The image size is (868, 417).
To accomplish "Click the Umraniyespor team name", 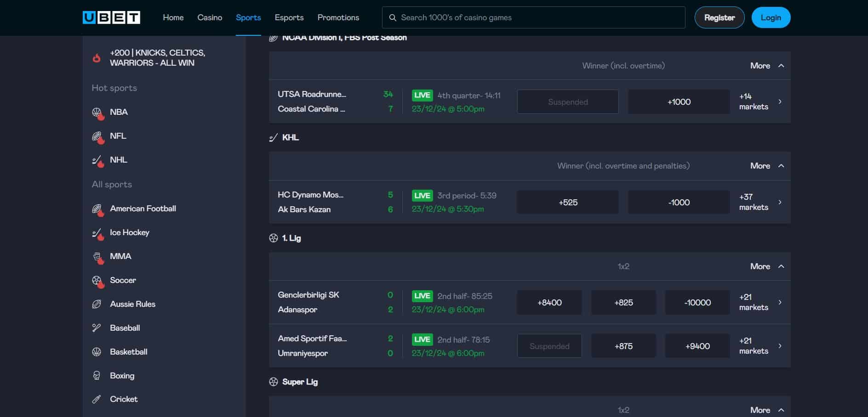I will click(303, 353).
